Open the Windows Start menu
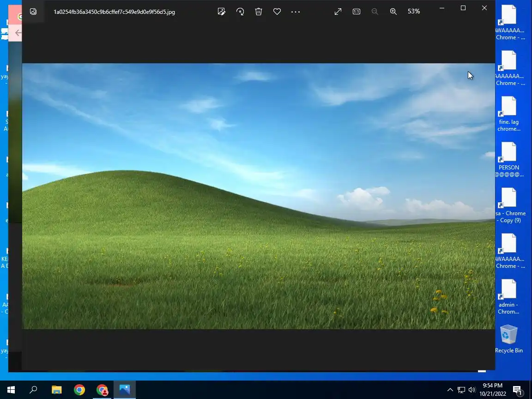532x399 pixels. tap(11, 390)
